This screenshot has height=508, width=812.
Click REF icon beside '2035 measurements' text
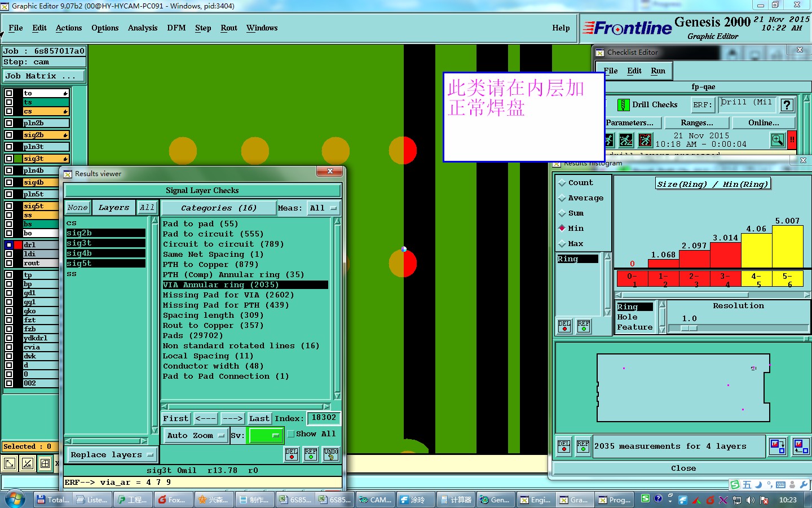pos(583,446)
